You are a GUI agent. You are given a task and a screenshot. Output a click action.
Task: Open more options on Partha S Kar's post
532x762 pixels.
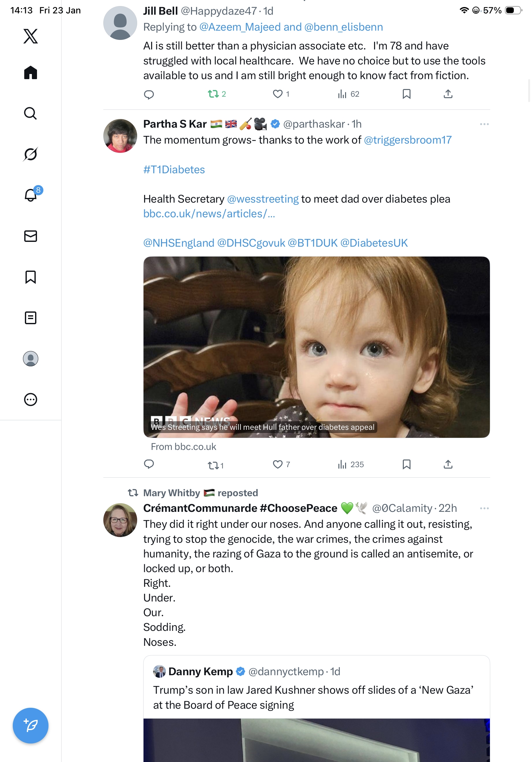[484, 124]
